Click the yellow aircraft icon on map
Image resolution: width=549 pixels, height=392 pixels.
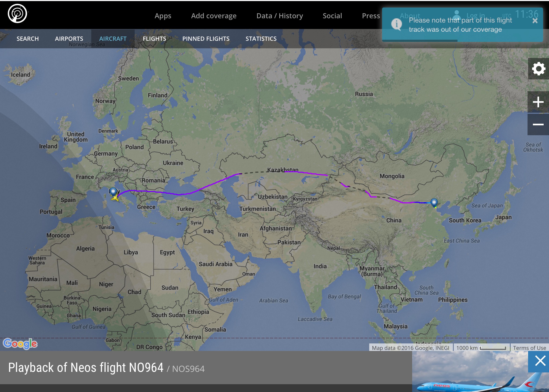[x=115, y=198]
